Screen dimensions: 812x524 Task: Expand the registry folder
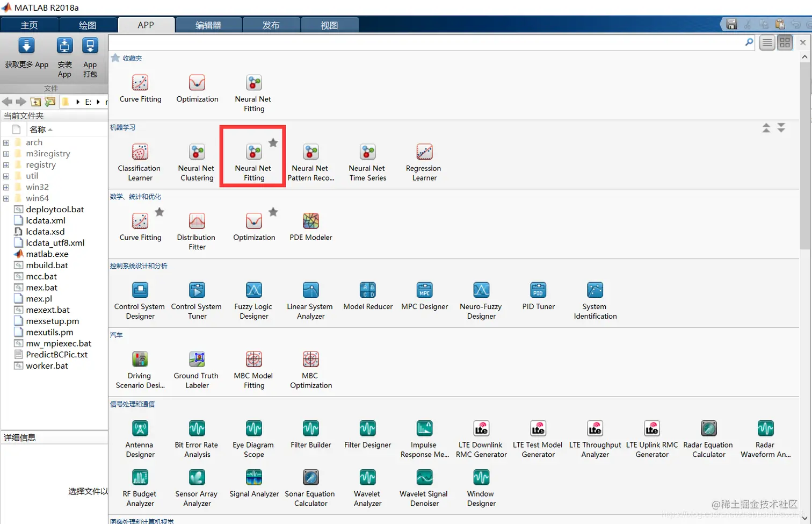click(x=6, y=165)
